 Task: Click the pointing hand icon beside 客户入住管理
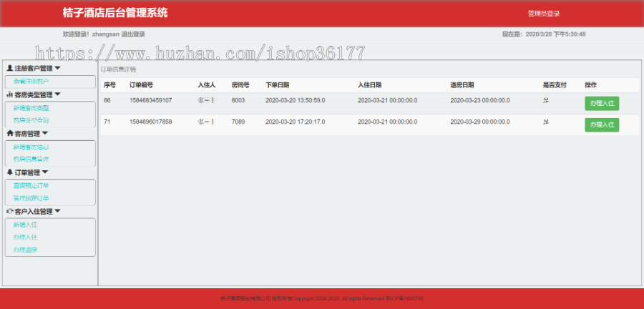click(x=10, y=211)
